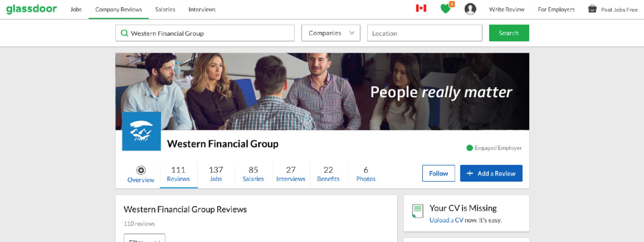Screen dimensions: 644x242
Task: Open the 27 Interviews tab
Action: pyautogui.click(x=291, y=174)
